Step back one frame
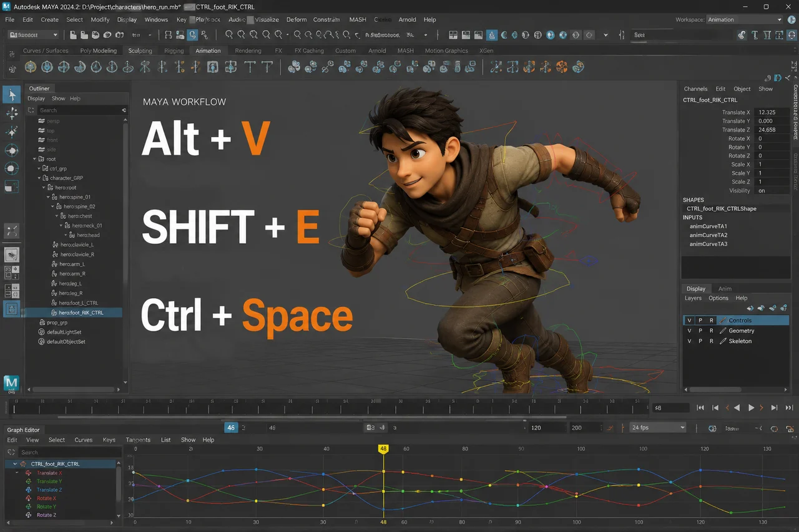 tap(716, 408)
